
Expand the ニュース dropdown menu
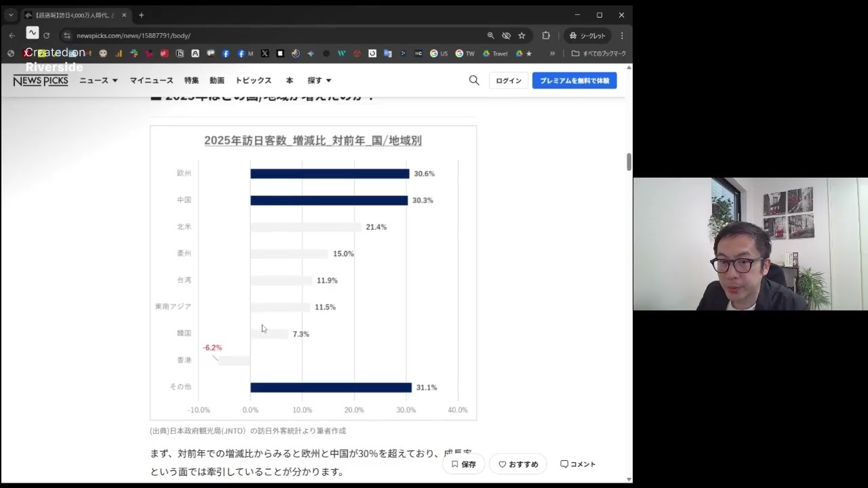pos(98,81)
